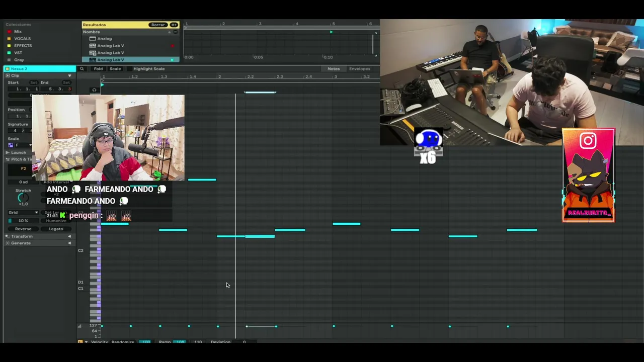Open the scale root note F dropdown
Screen dimensions: 644x362
coord(23,145)
